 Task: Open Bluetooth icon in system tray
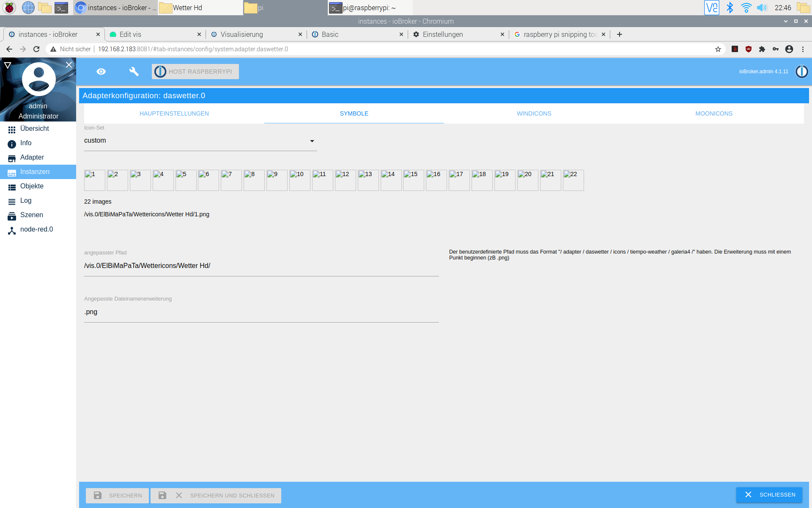(730, 8)
